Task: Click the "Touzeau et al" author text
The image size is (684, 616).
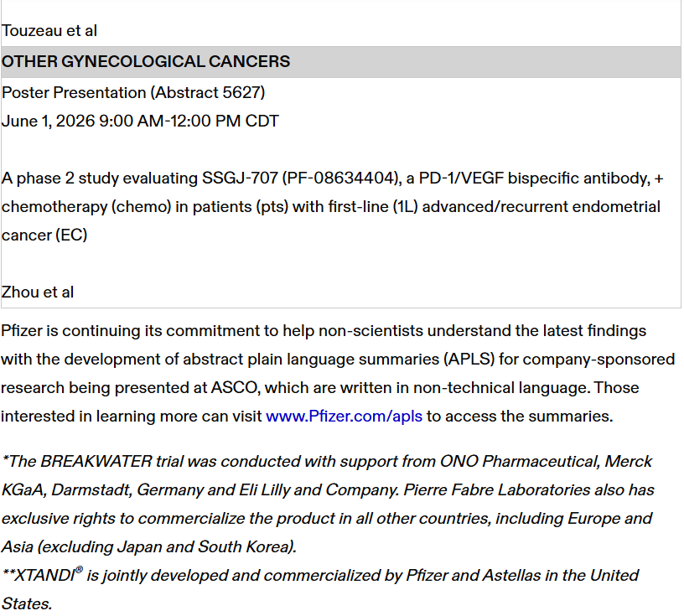Action: (49, 31)
